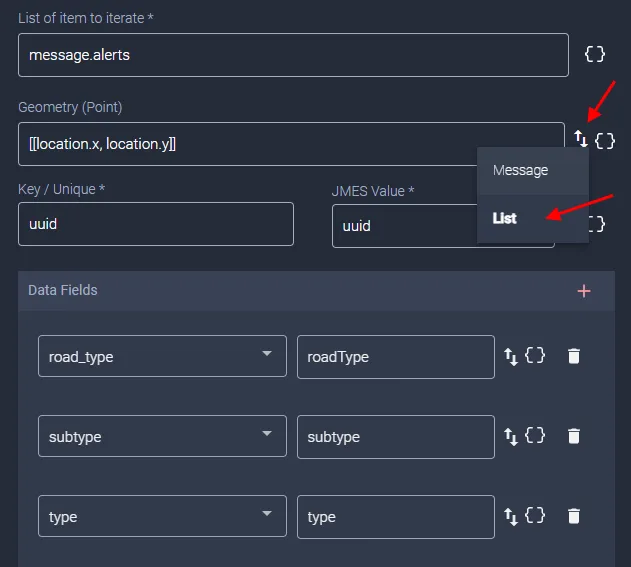
Task: Toggle source arrows icon in type row
Action: point(511,517)
